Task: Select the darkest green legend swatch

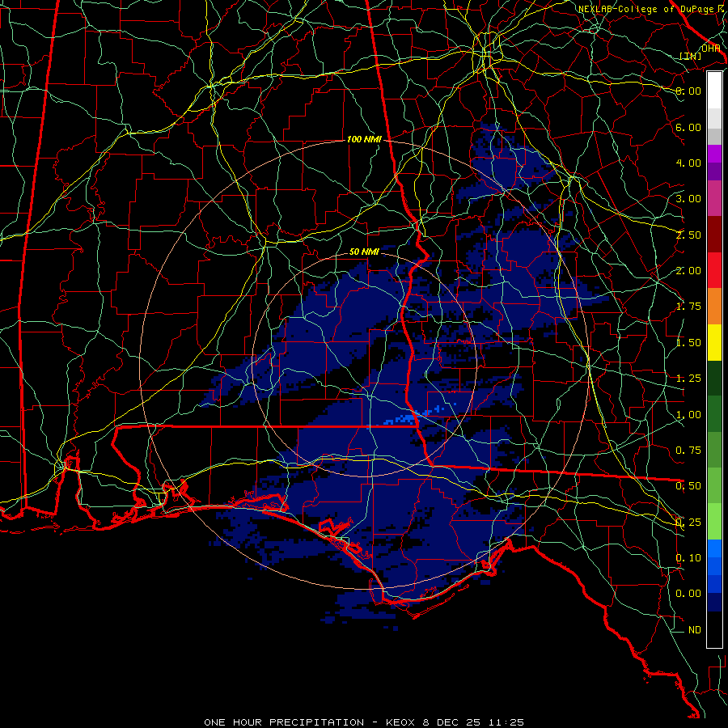Action: [x=714, y=379]
